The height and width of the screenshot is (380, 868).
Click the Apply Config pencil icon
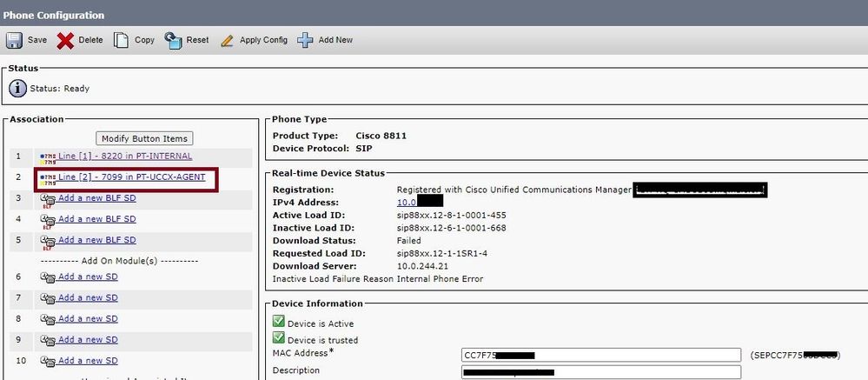click(227, 40)
